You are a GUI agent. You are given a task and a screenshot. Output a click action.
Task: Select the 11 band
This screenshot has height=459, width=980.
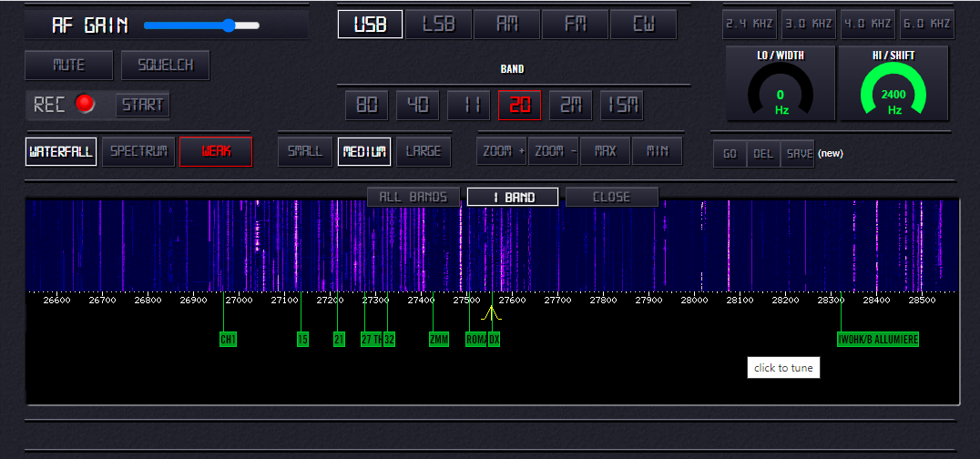pyautogui.click(x=469, y=105)
